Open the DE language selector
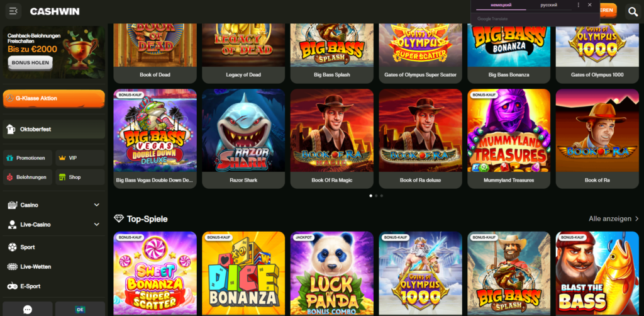Image resolution: width=644 pixels, height=316 pixels. point(80,310)
